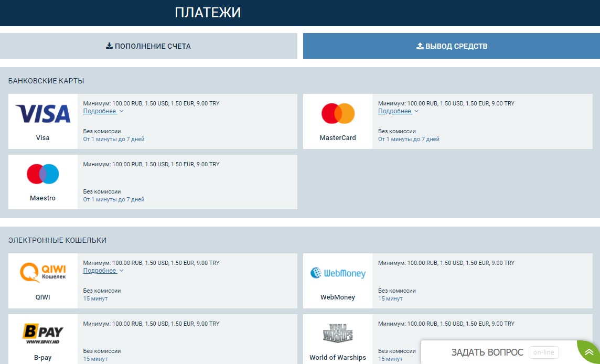Click the QIWI Кошелек logo

click(x=43, y=273)
